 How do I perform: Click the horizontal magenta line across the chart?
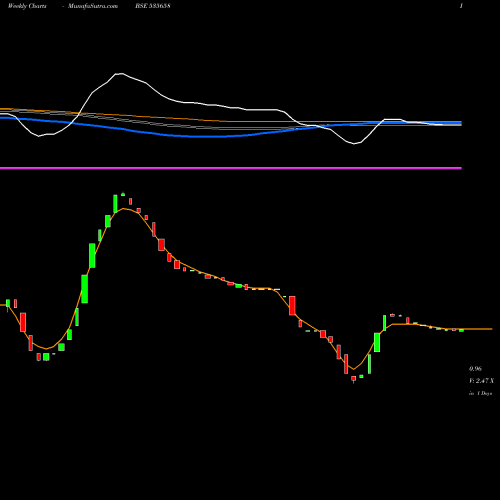[x=231, y=168]
